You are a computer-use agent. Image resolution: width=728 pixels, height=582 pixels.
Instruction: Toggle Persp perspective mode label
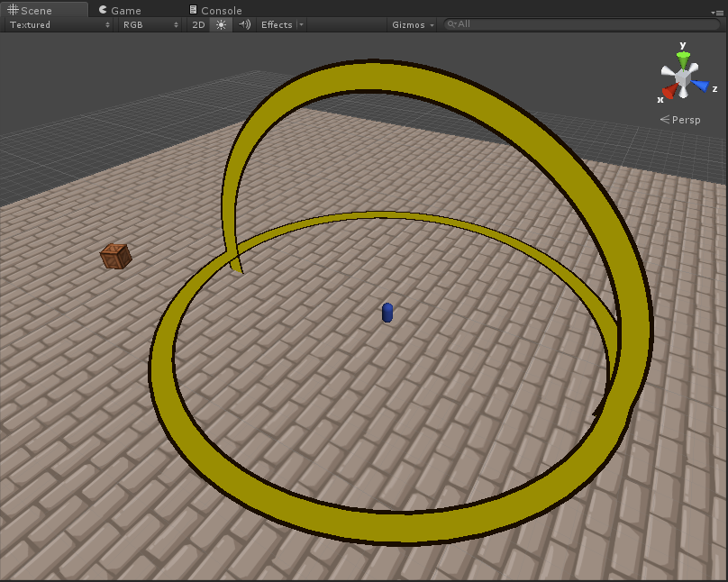pos(680,120)
